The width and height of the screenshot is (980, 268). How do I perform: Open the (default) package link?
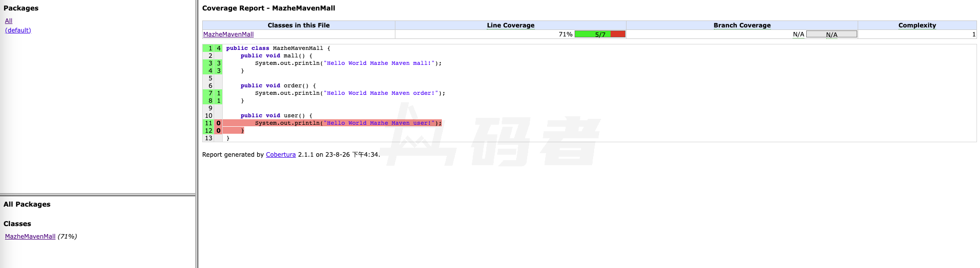(18, 30)
